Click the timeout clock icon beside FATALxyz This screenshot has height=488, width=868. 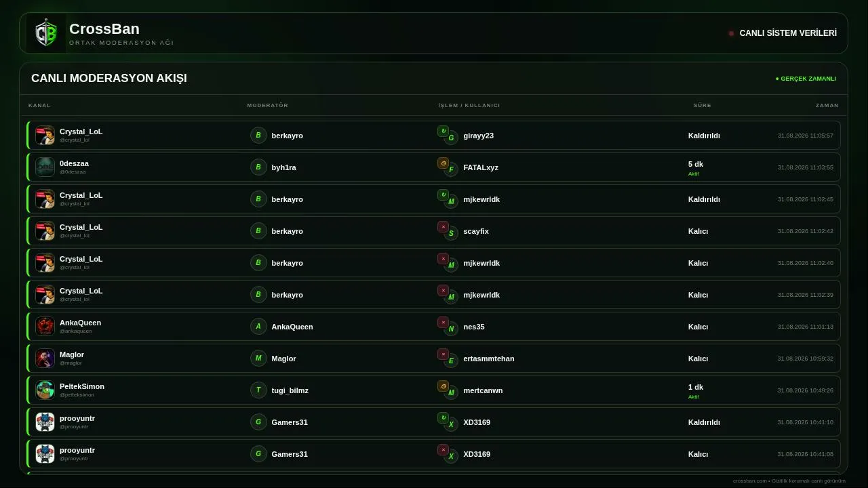click(443, 163)
